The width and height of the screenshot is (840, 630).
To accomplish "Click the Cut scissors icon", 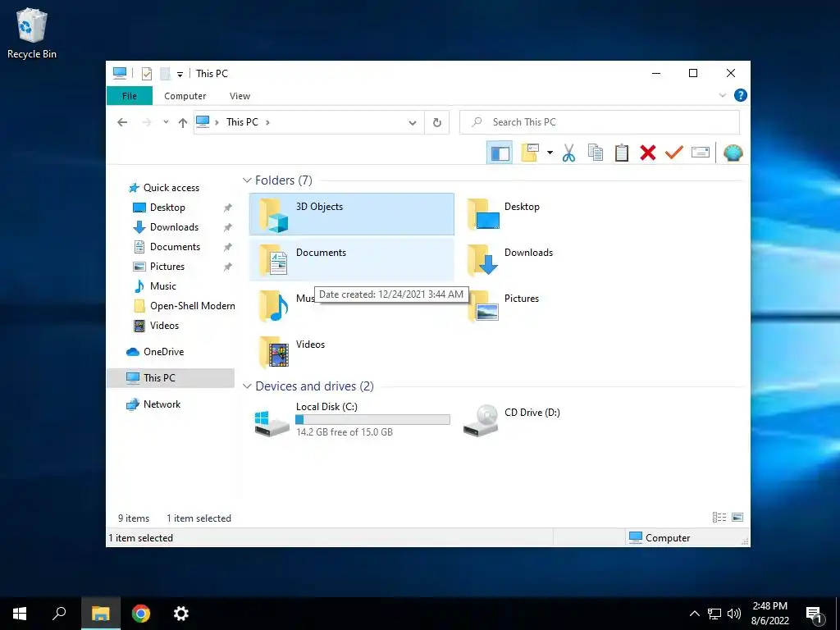I will coord(568,153).
